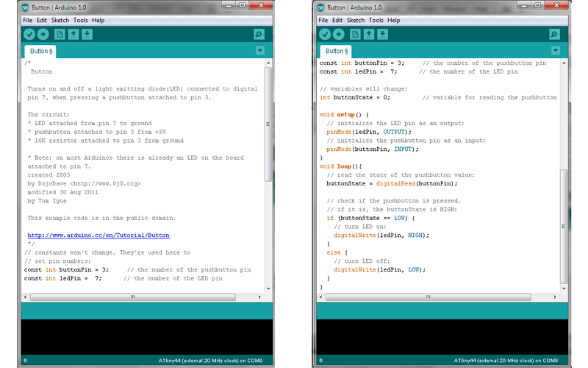This screenshot has height=368, width=588.
Task: Click 'The circuit:' comment line
Action: [49, 115]
